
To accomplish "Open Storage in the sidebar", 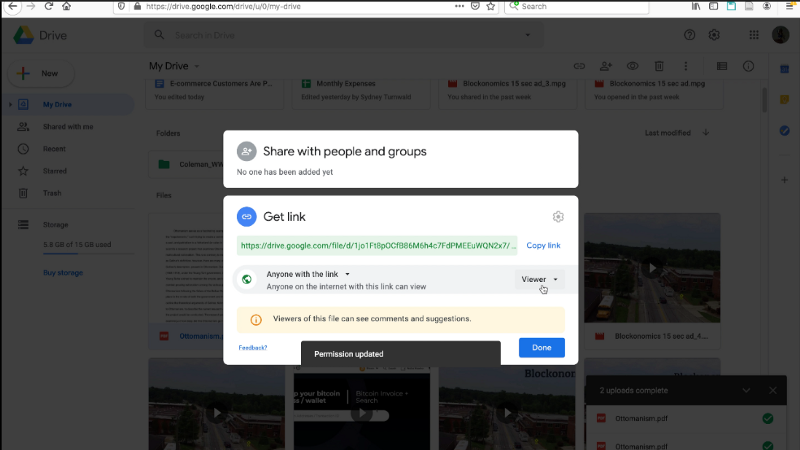I will point(55,224).
